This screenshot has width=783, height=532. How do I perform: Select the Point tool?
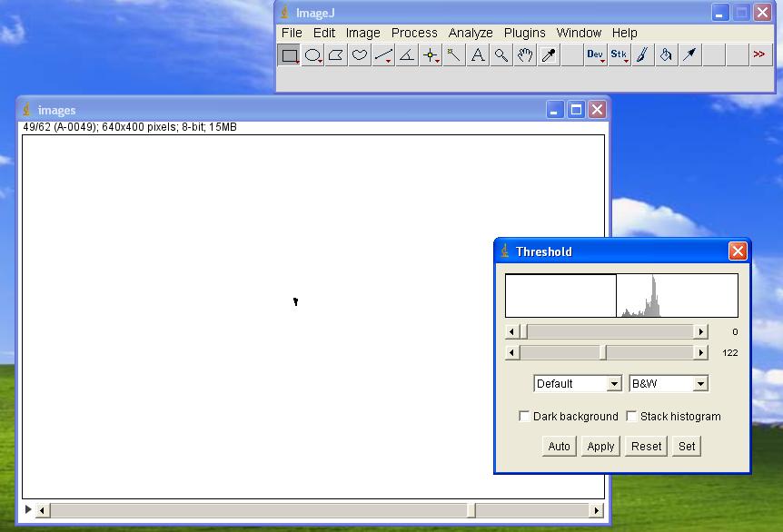click(431, 54)
